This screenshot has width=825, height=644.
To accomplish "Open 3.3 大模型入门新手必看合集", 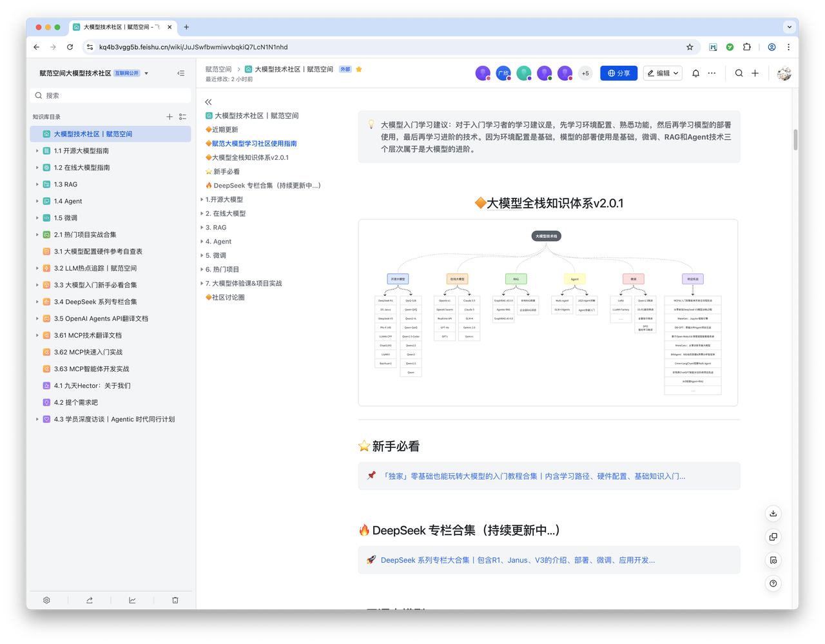I will (x=111, y=285).
